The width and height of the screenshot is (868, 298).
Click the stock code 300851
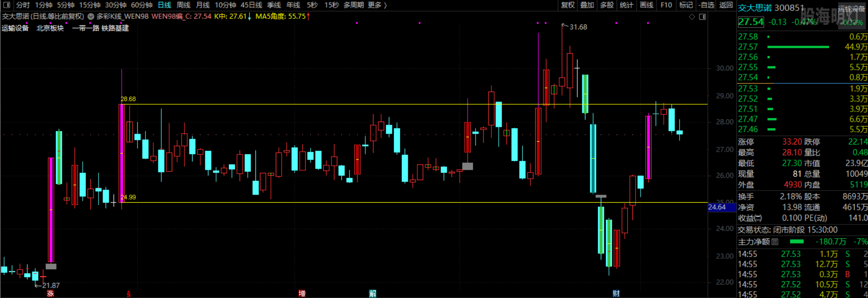(x=789, y=8)
